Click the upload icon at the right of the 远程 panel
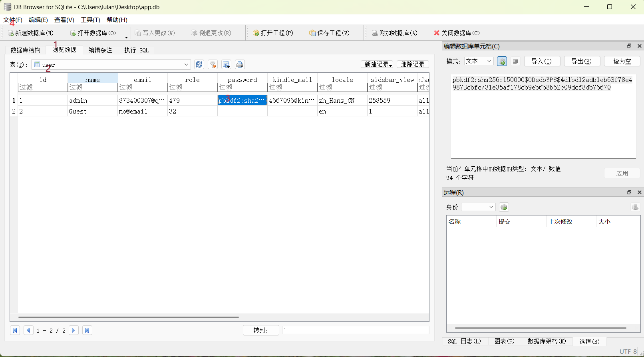This screenshot has height=357, width=644. [635, 207]
